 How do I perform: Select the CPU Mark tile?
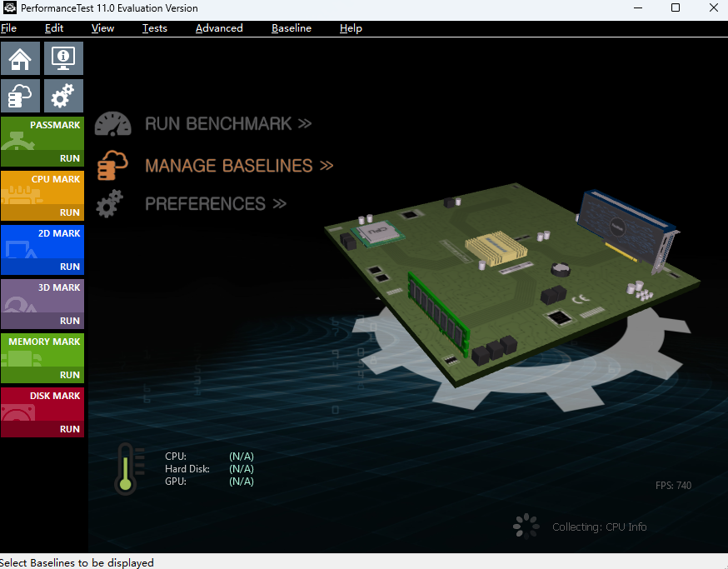(x=42, y=196)
